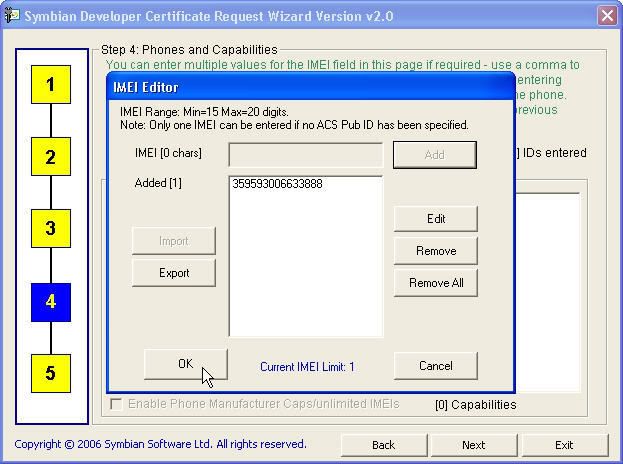Click the application icon in title bar
The image size is (623, 464).
coord(12,16)
